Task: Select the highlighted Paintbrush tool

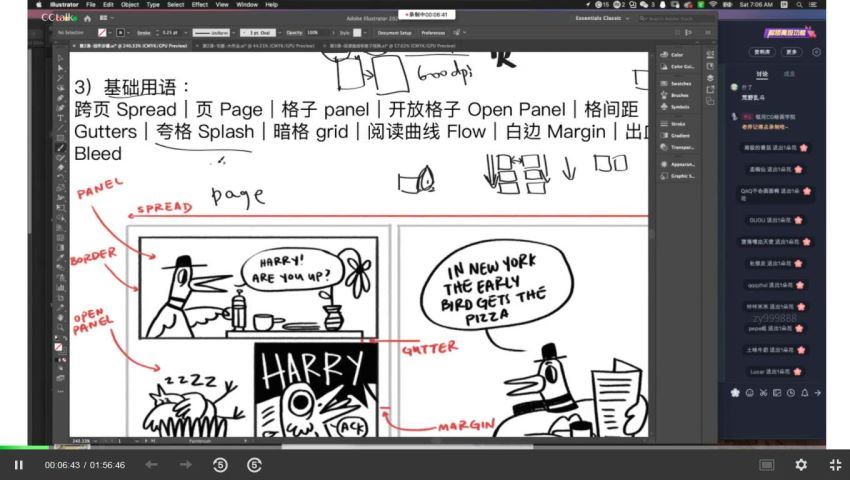Action: (x=60, y=148)
